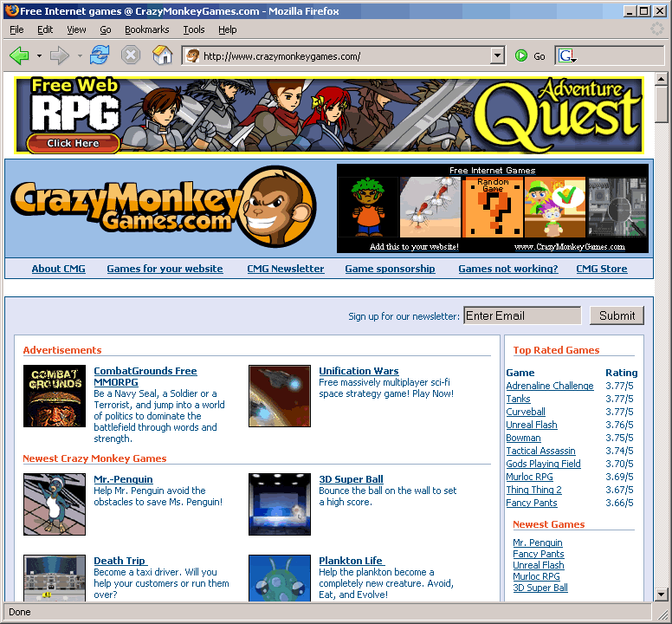Click the Back arrow navigation button
This screenshot has height=624, width=672.
(19, 55)
